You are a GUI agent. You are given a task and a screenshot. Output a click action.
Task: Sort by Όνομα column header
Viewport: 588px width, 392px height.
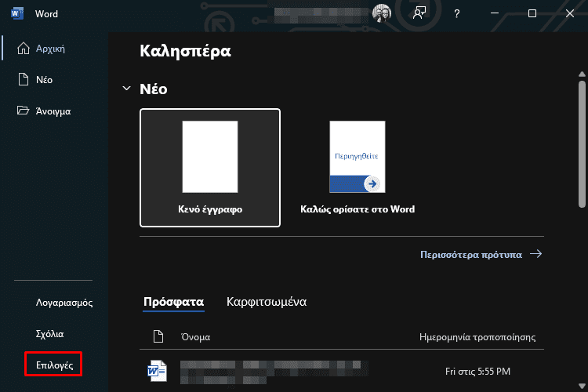pyautogui.click(x=195, y=337)
